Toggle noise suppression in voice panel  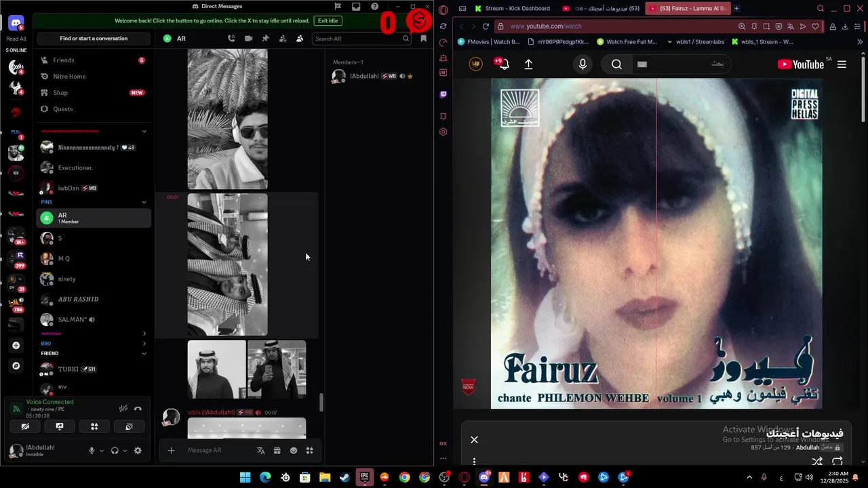point(123,408)
